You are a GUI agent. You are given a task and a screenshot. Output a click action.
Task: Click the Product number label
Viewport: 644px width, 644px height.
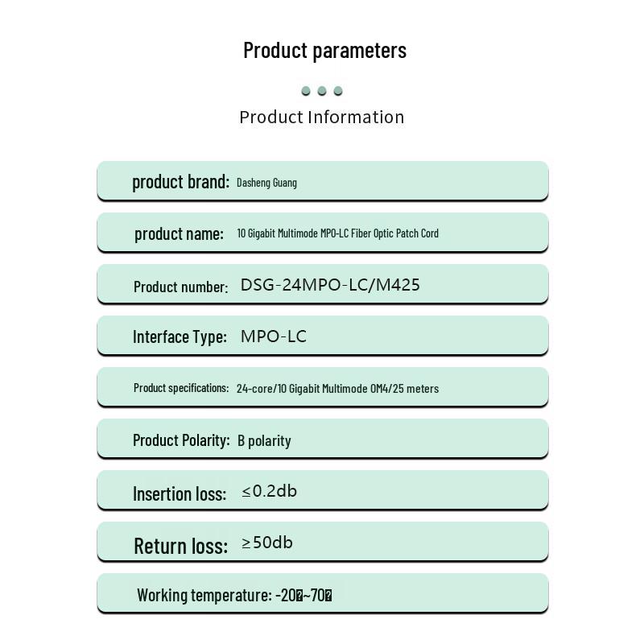point(180,287)
